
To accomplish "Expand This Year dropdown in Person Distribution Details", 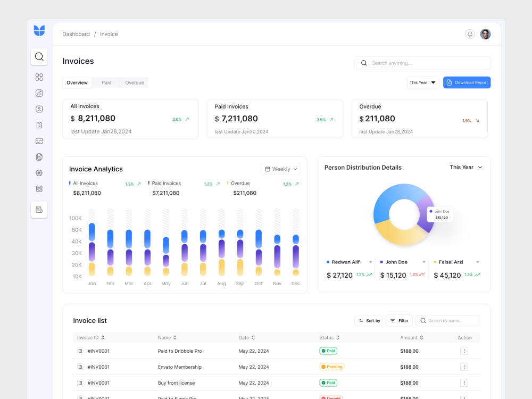I will coord(466,167).
